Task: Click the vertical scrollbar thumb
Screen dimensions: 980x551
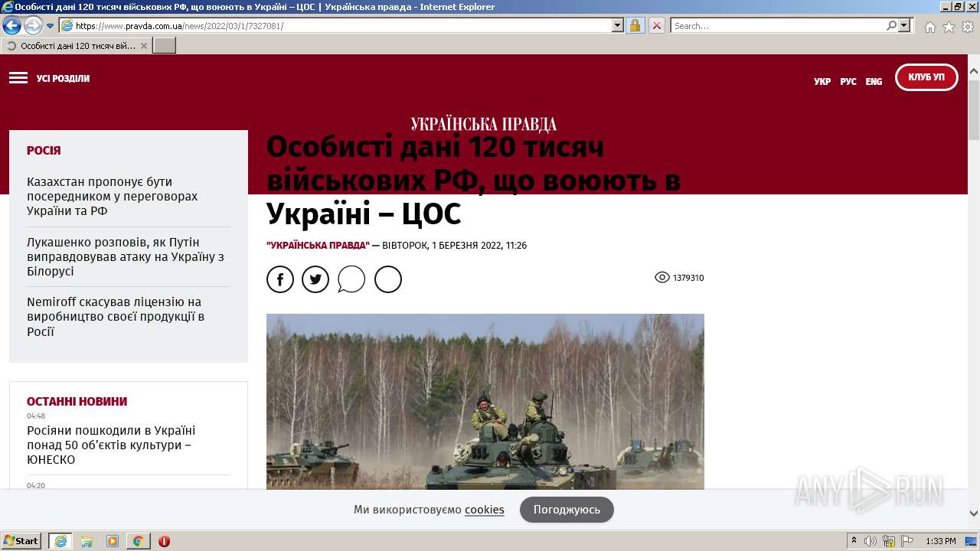Action: (x=974, y=109)
